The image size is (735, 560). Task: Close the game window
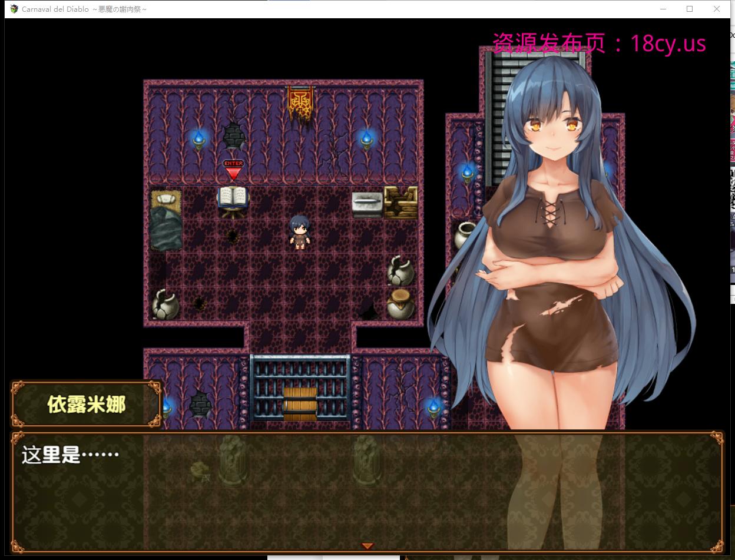tap(717, 9)
